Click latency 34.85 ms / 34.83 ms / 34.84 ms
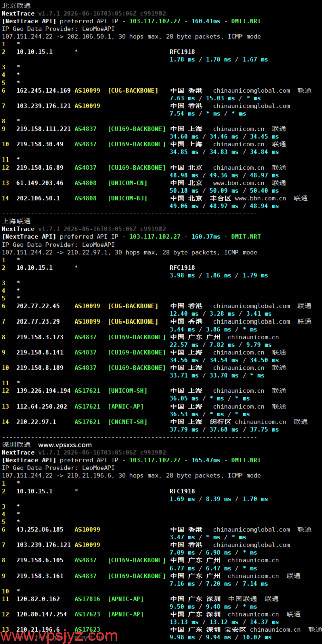322x644 pixels. 224,152
